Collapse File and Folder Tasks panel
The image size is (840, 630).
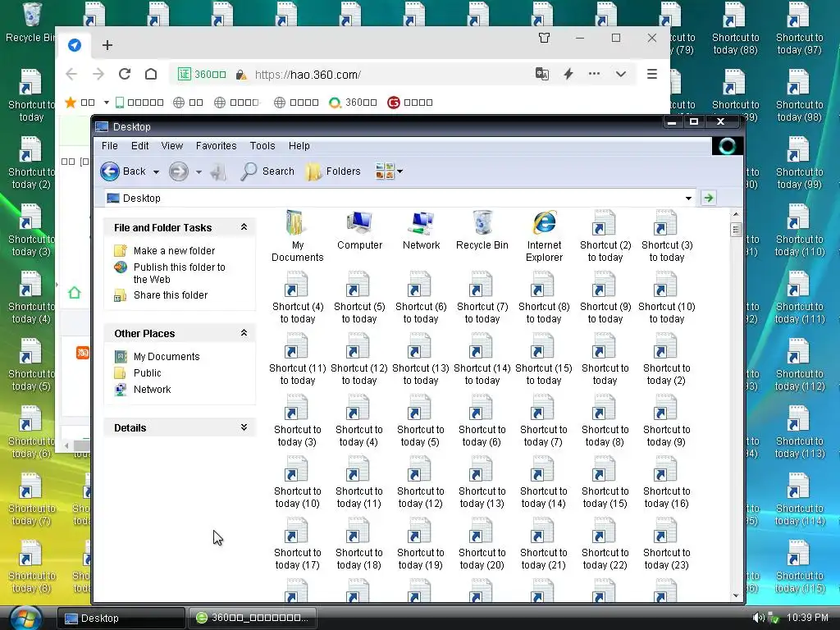pos(244,227)
